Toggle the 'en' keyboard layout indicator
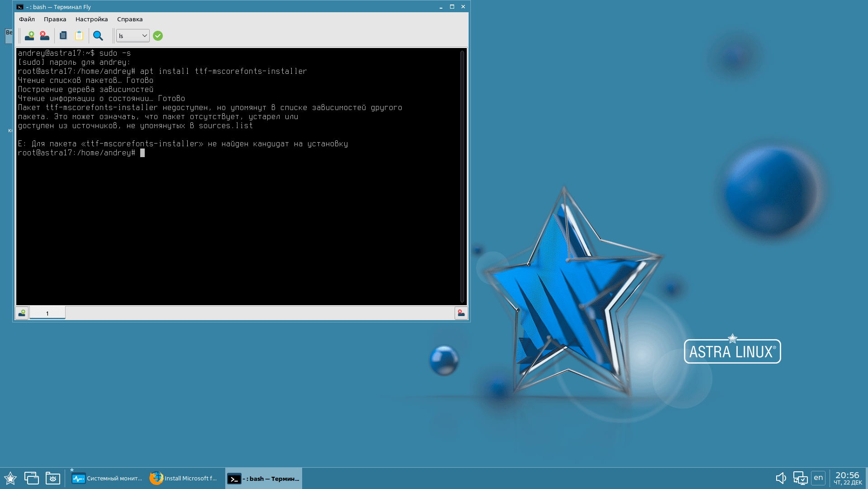Screen dimensions: 868x489 click(818, 478)
